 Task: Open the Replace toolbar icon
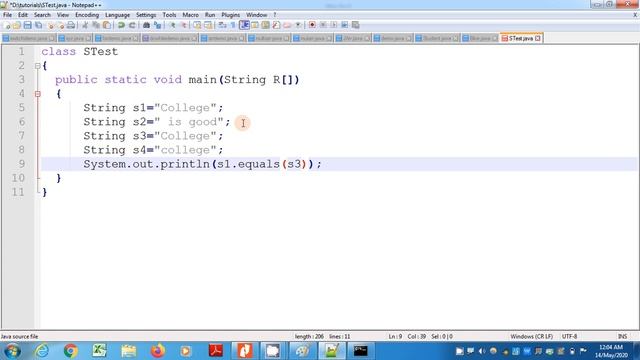pyautogui.click(x=158, y=25)
